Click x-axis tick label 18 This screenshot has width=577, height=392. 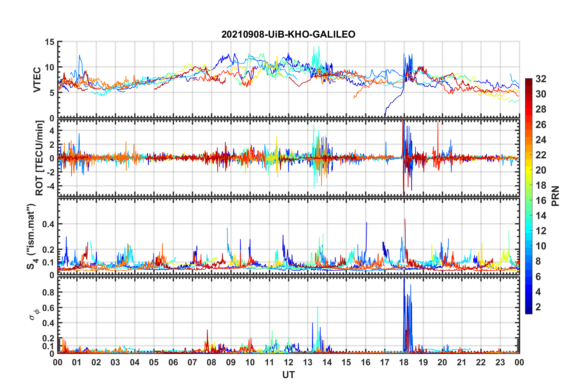coord(404,362)
